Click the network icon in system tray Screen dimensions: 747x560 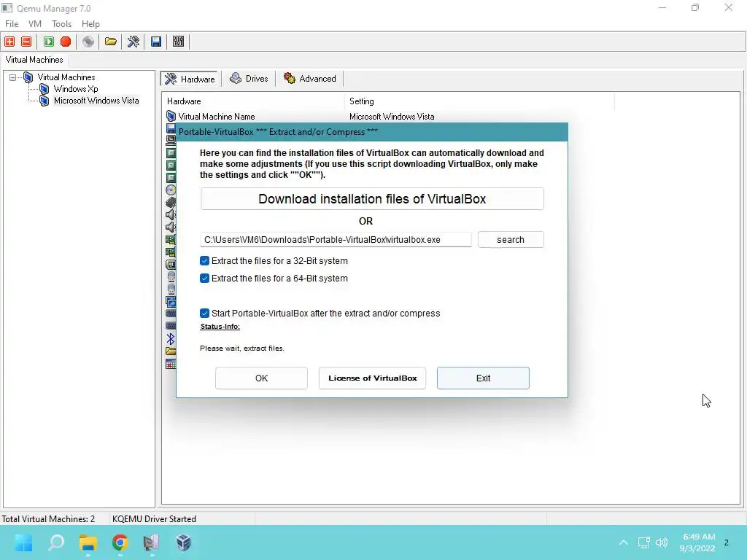point(643,542)
